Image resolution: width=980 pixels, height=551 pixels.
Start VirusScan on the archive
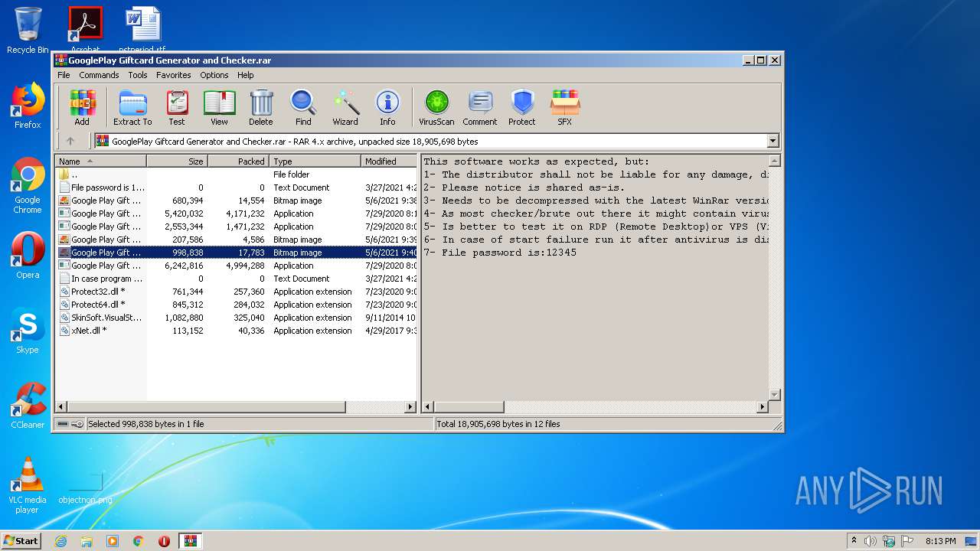436,107
